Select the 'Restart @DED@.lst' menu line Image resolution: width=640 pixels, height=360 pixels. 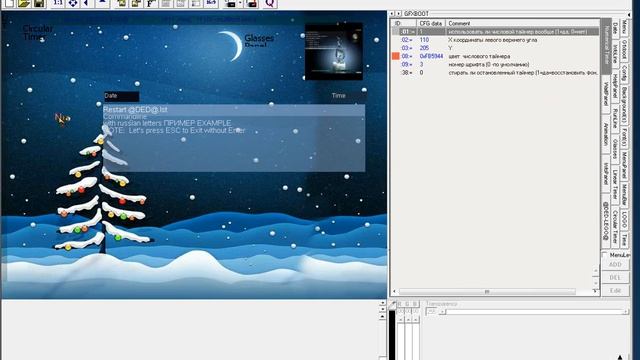[234, 109]
